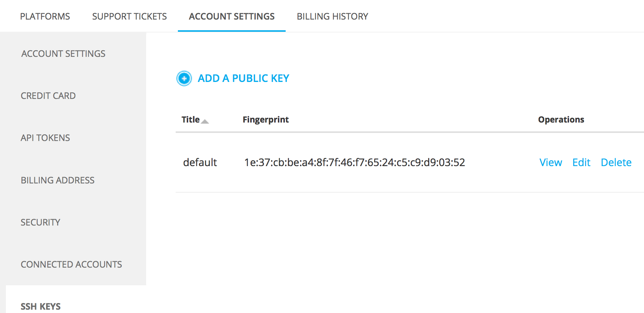Sort keys by the Fingerprint column
Viewport: 644px width, 313px height.
point(266,119)
